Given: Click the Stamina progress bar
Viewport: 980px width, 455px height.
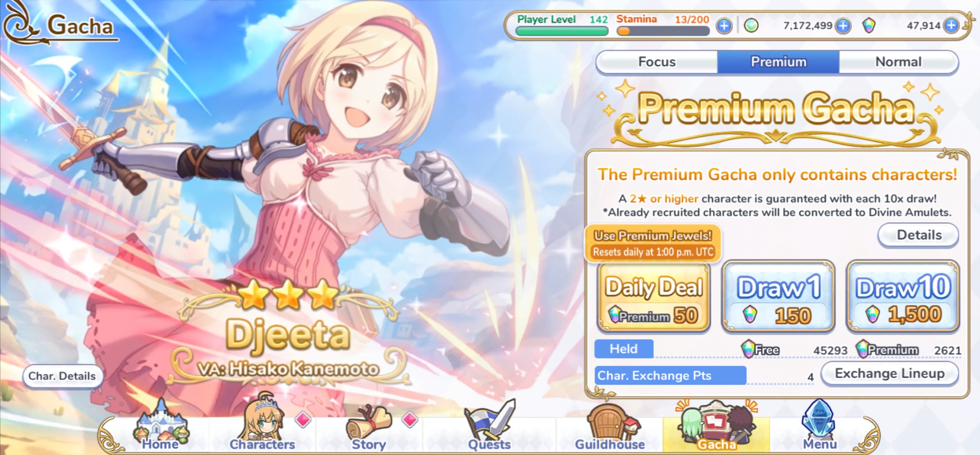Looking at the screenshot, I should [x=663, y=31].
